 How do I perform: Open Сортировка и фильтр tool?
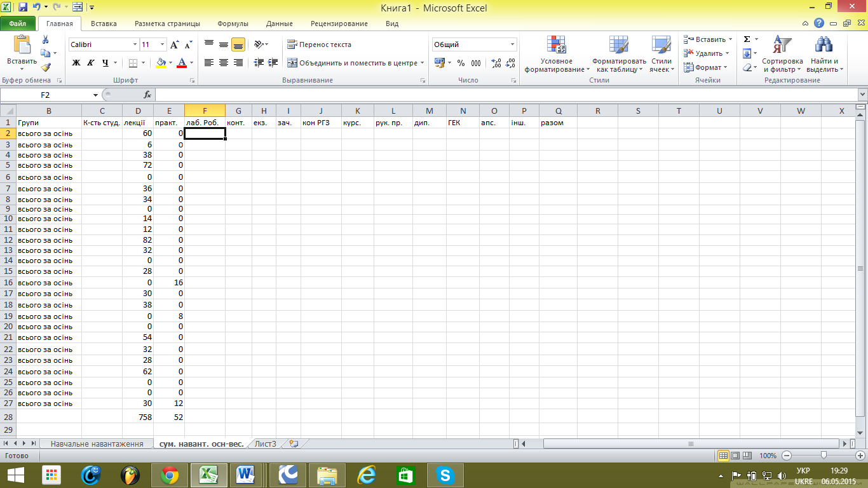(x=782, y=55)
